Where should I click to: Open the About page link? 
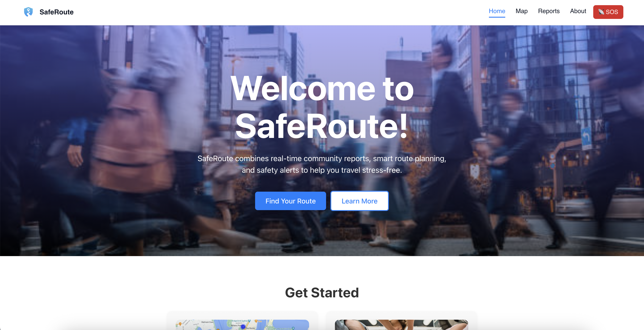578,11
